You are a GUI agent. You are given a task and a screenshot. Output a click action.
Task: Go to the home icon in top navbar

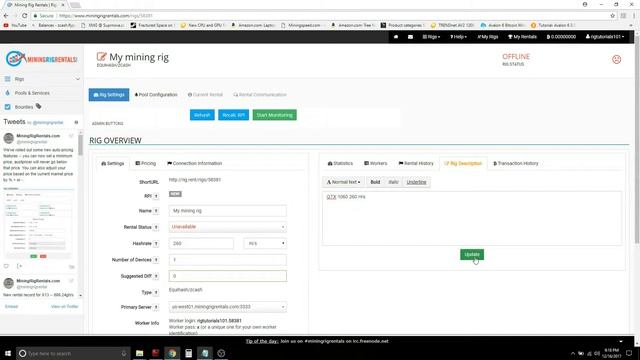[x=396, y=37]
